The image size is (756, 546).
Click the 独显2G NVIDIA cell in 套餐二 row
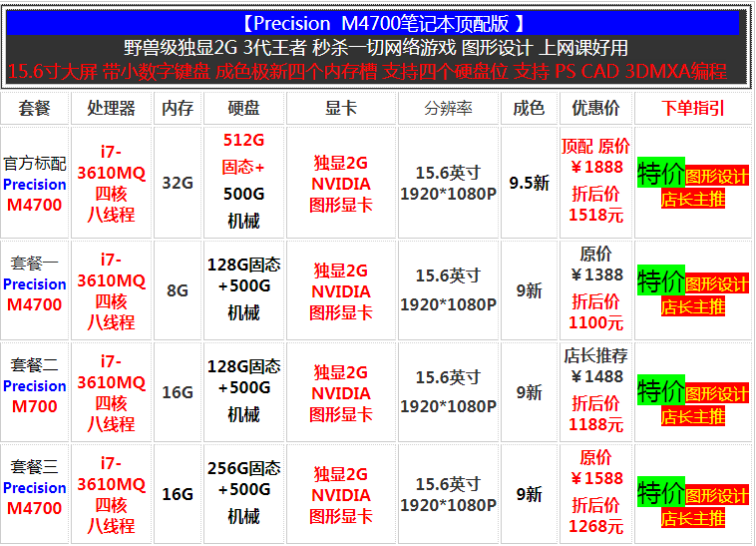(341, 393)
